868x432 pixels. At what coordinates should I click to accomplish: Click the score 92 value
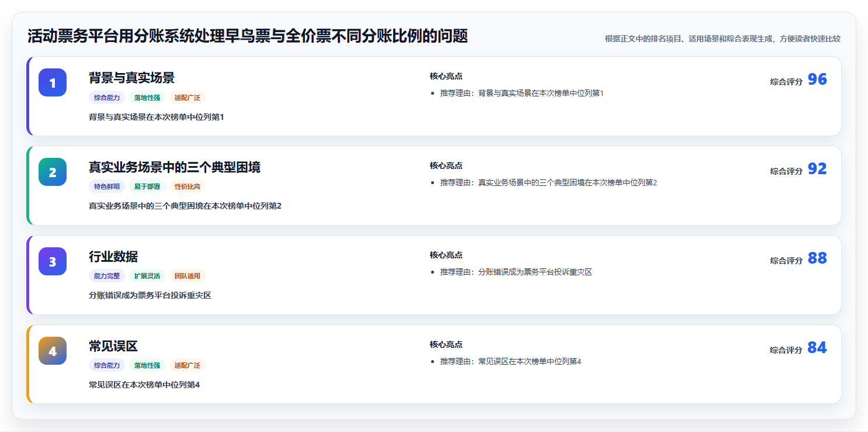[x=817, y=169]
